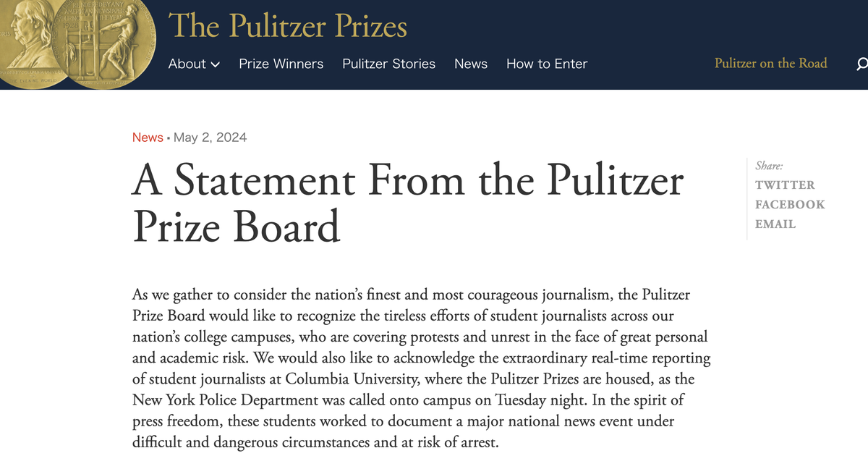Open the How to Enter page
This screenshot has width=868, height=456.
[x=547, y=64]
